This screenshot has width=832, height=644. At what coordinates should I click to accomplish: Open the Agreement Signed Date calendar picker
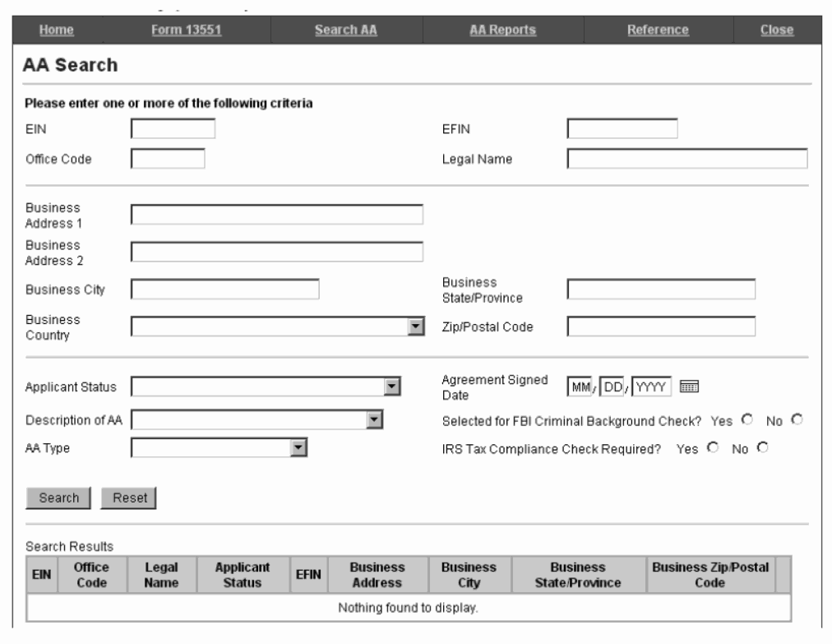point(689,387)
